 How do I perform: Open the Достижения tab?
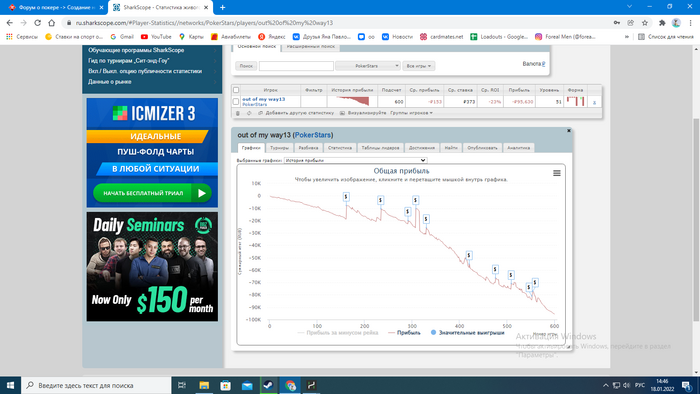[x=421, y=148]
